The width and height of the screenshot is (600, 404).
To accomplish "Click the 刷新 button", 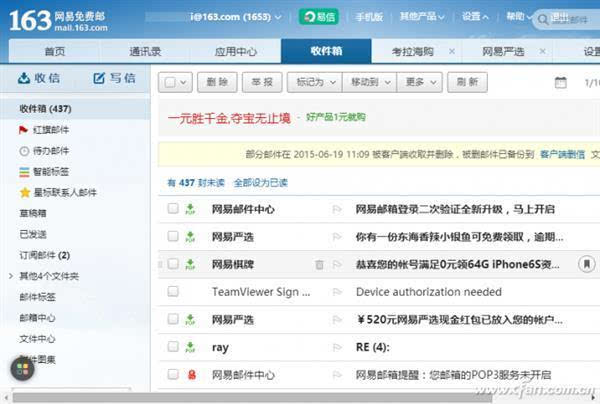I will 467,82.
